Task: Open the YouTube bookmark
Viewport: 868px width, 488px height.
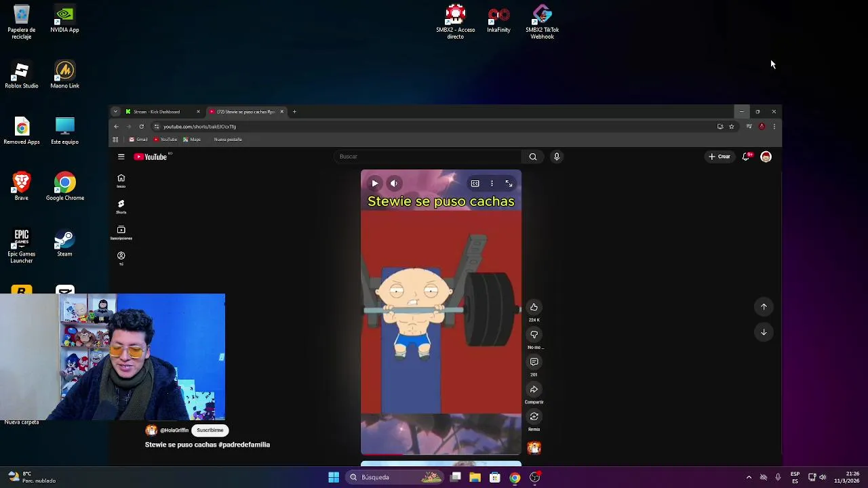Action: click(165, 140)
